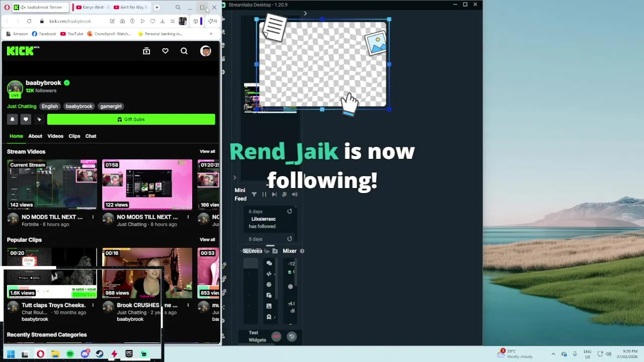Switch to the Kanye West browser tab
Screen dimensions: 644x362
tap(92, 8)
